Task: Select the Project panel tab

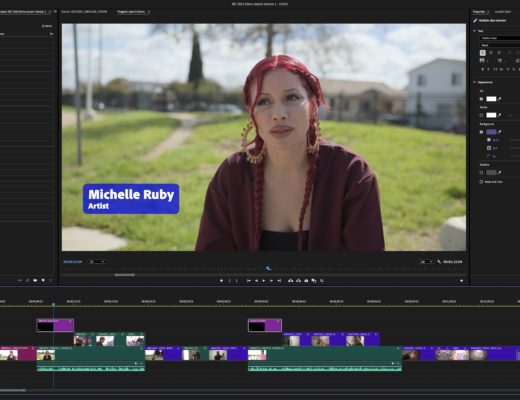Action: click(23, 12)
